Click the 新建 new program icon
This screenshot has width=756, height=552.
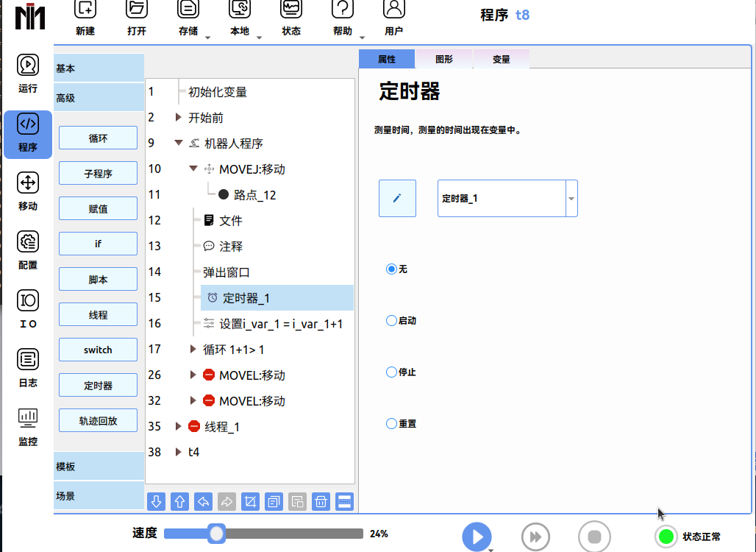(85, 18)
